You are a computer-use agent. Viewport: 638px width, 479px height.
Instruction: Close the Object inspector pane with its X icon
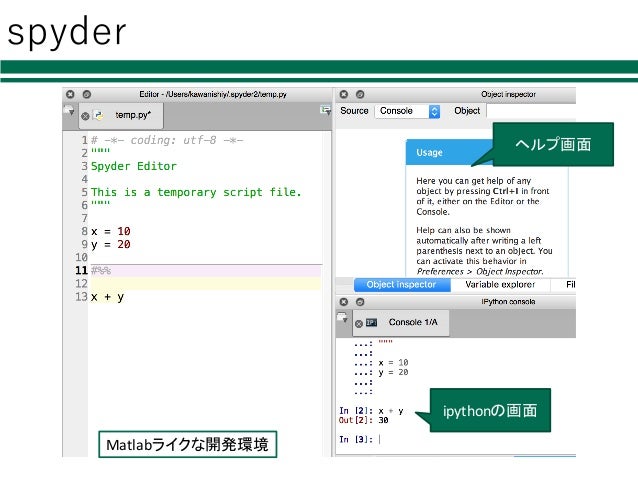[x=344, y=94]
